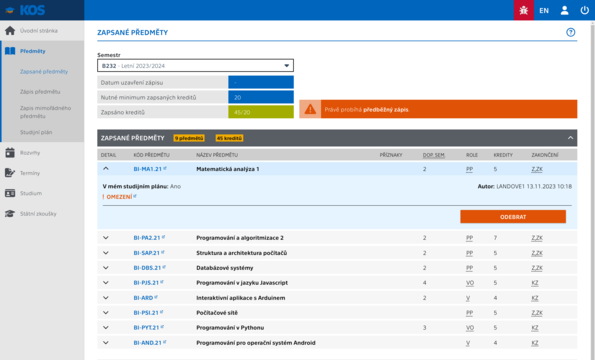The image size is (595, 360).
Task: Expand BI-PSI.21 row details
Action: point(106,313)
